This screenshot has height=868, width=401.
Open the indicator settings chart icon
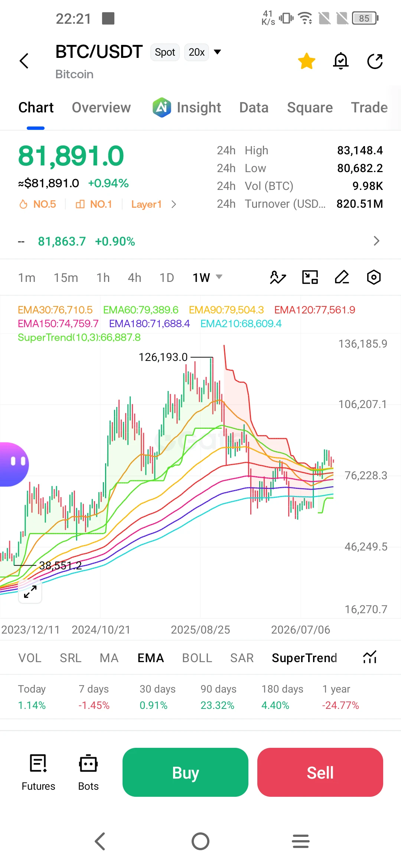pyautogui.click(x=370, y=658)
